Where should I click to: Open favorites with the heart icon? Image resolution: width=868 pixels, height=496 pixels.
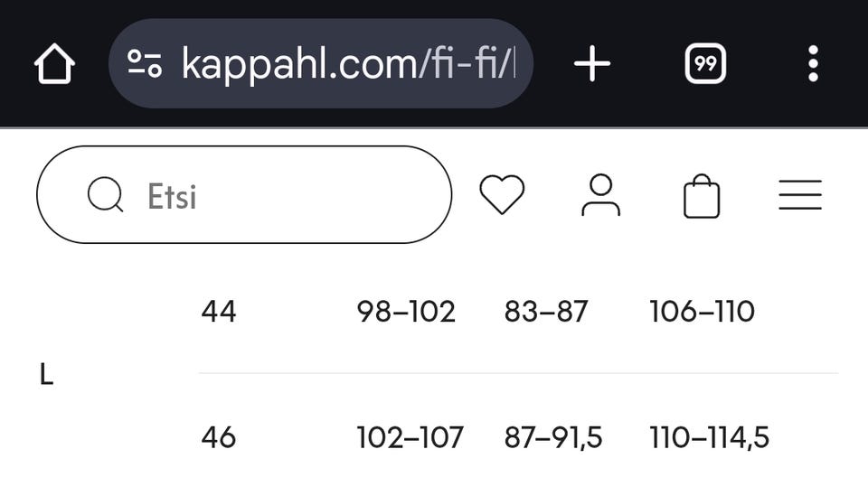click(502, 195)
